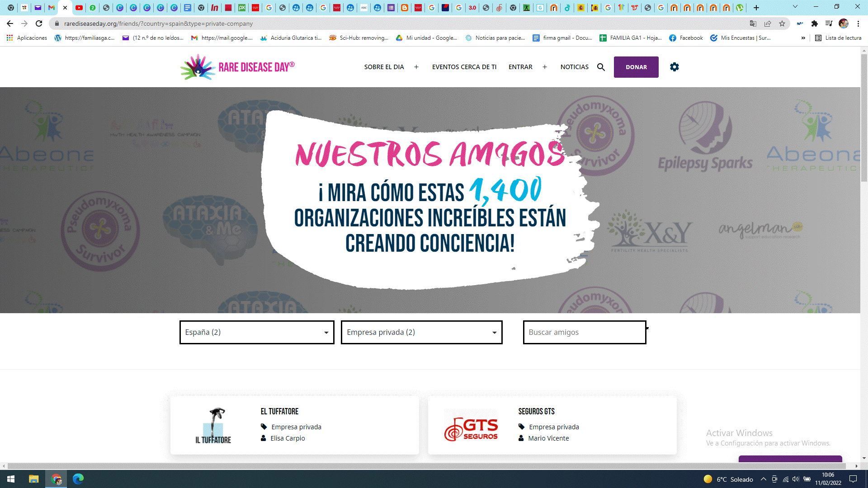Screen dimensions: 868x488
Task: Open the 6°C Soleado weather widget
Action: 728,479
